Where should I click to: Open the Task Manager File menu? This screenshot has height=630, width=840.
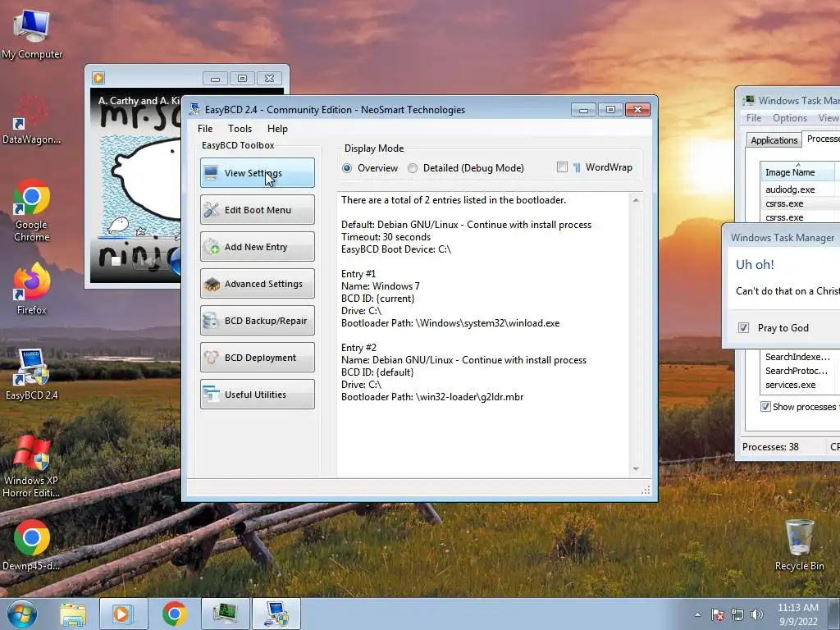753,118
